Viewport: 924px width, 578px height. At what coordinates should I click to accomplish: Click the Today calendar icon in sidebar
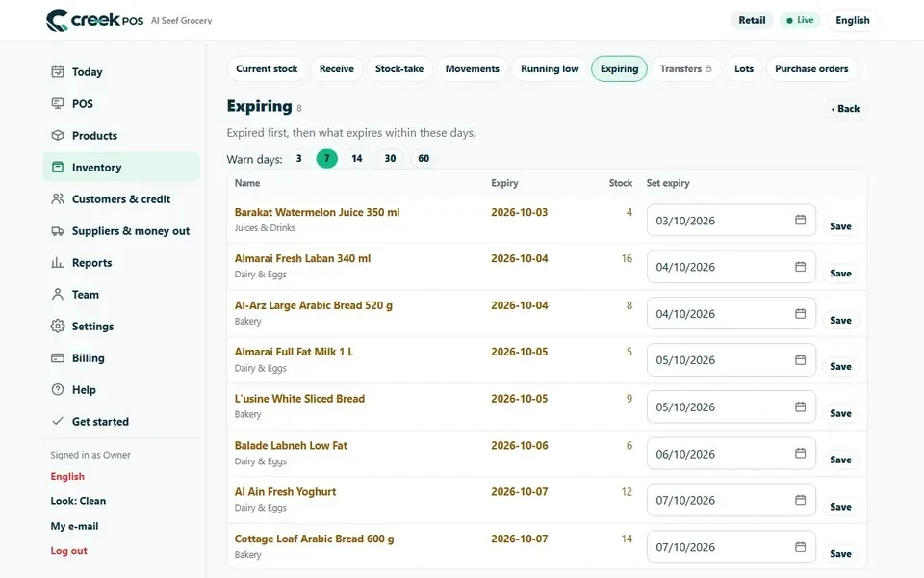coord(58,71)
